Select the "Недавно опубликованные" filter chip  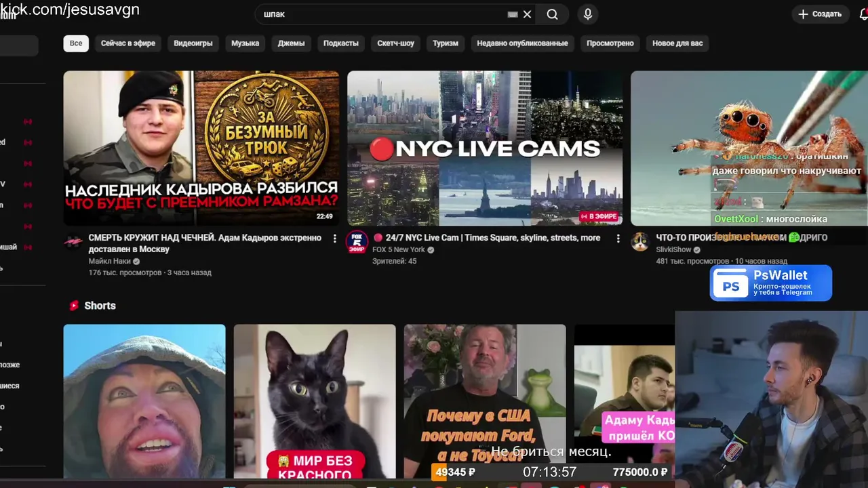[522, 43]
